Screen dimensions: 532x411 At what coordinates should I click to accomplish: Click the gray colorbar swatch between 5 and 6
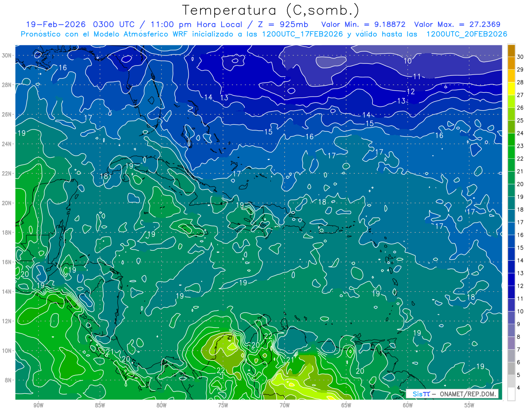point(511,368)
